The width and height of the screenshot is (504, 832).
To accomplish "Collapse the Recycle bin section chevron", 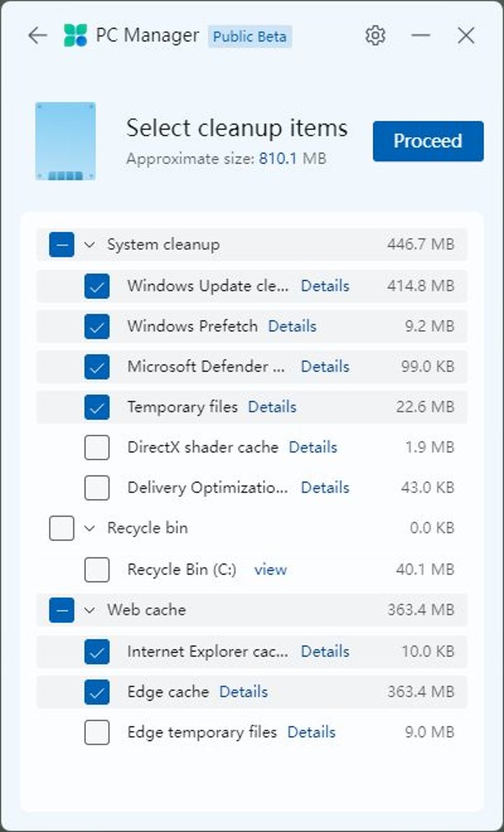I will (x=89, y=529).
